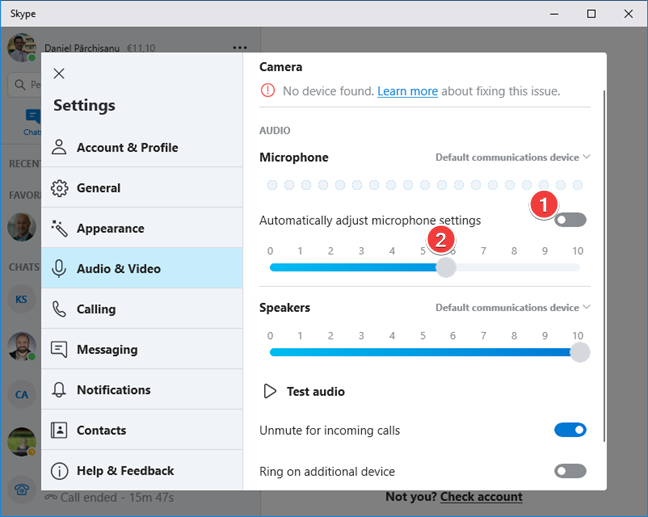Open the KS contact chat
Viewport: 648px width, 517px height.
point(21,299)
